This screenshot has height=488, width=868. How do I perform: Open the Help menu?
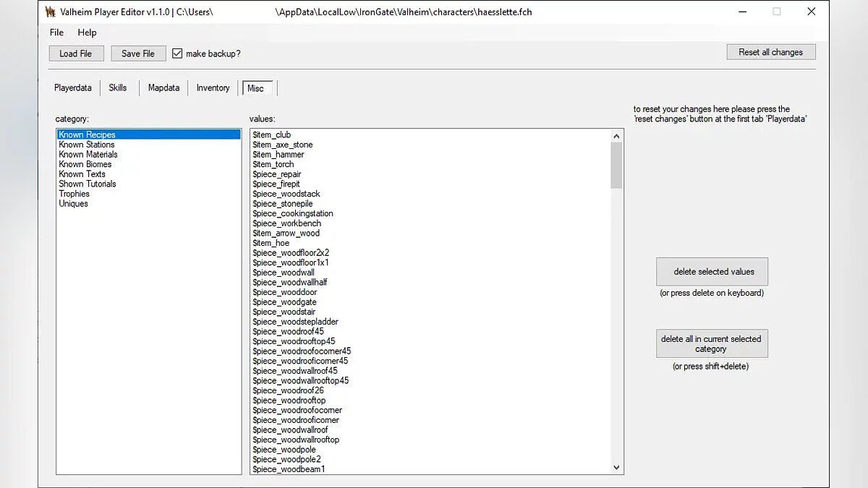coord(87,33)
